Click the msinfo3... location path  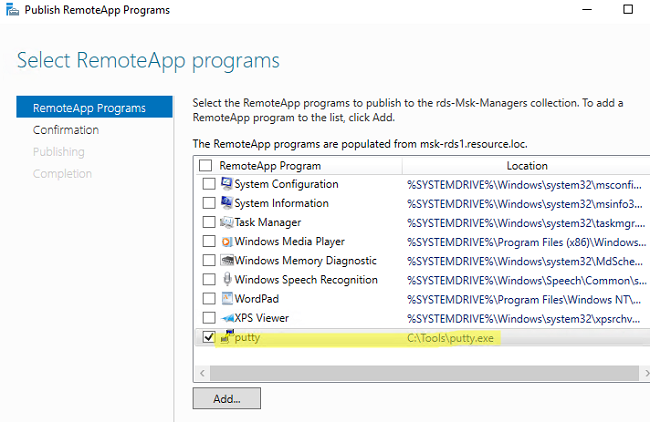(x=525, y=204)
